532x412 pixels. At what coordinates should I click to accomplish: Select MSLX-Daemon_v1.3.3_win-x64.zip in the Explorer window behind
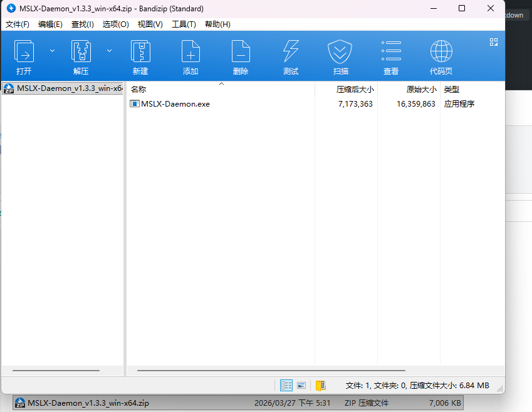pyautogui.click(x=238, y=403)
